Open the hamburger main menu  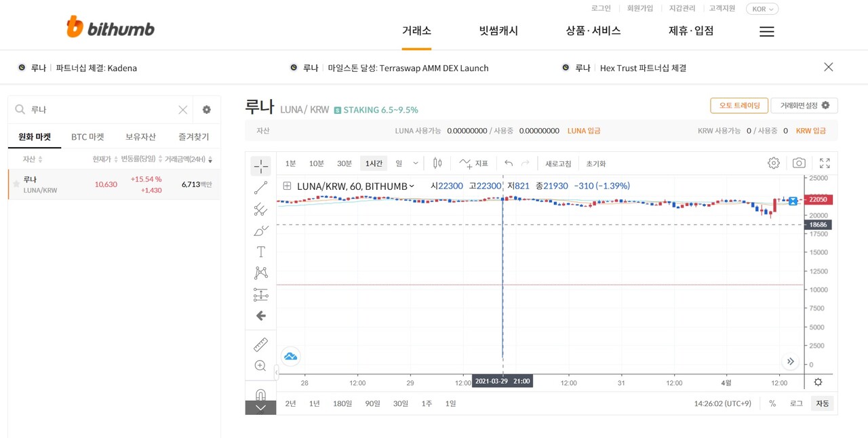pyautogui.click(x=767, y=31)
